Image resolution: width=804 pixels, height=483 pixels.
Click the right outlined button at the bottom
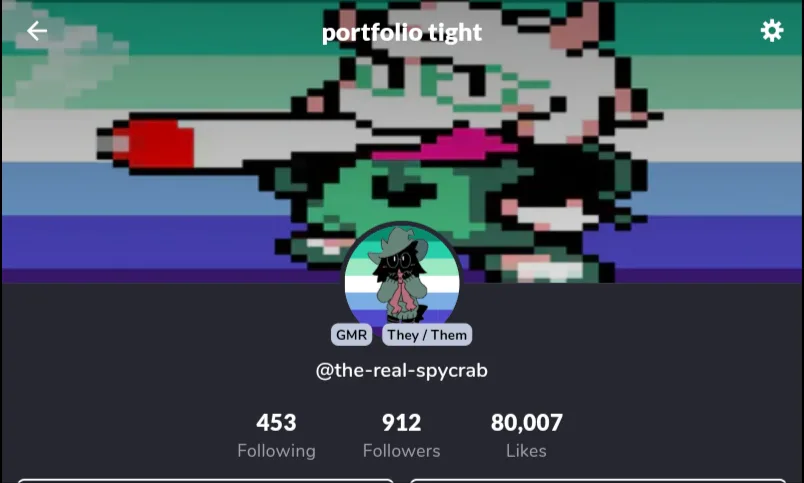point(598,480)
